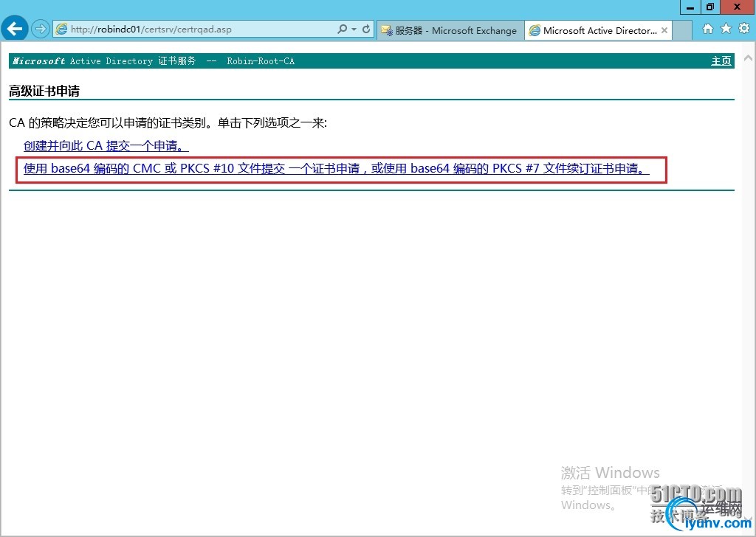756x537 pixels.
Task: Click the IE favicon on the Active Directory tab
Action: pos(534,30)
